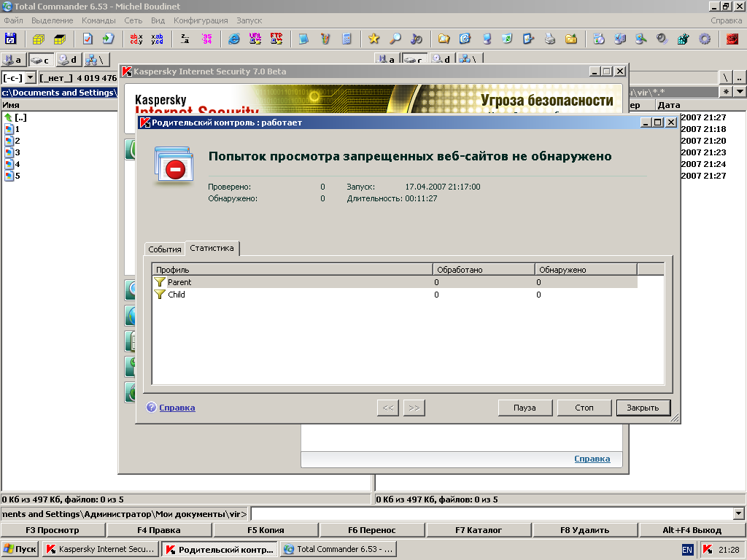The image size is (747, 560).
Task: Select CD drive d in left panel
Action: [x=69, y=60]
